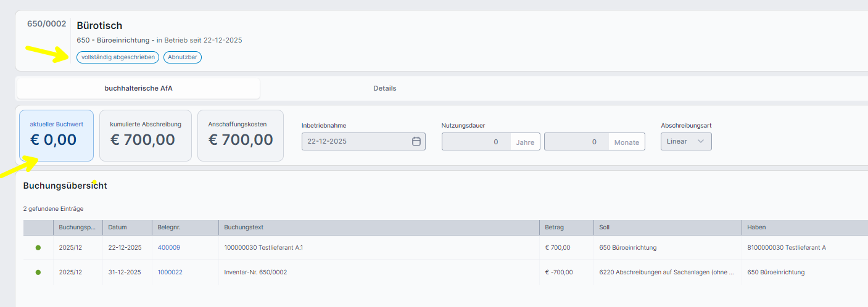This screenshot has height=307, width=868.
Task: Click green status dot of booking 400009
Action: pyautogui.click(x=38, y=248)
